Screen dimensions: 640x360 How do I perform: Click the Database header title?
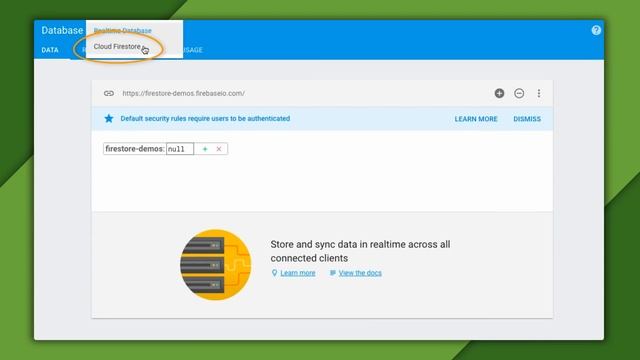62,30
